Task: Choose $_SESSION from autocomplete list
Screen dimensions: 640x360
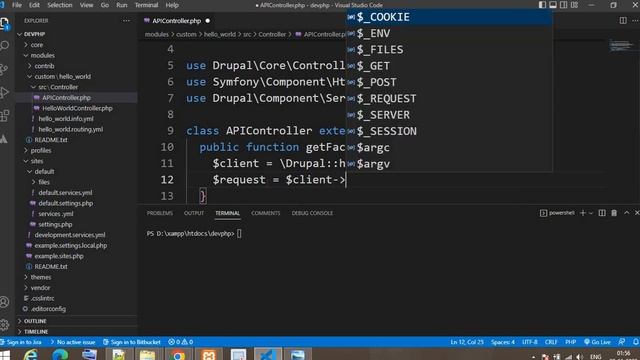Action: point(449,131)
